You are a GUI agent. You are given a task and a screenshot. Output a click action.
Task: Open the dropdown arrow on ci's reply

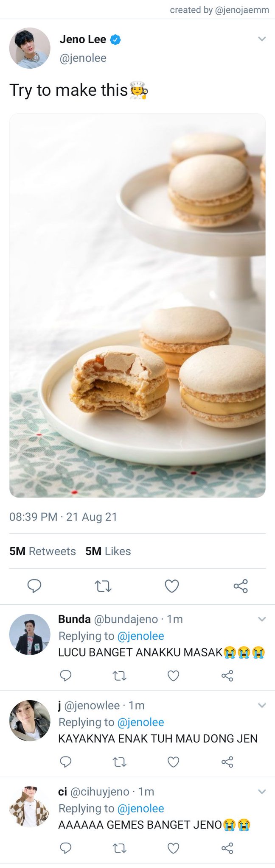tap(262, 792)
